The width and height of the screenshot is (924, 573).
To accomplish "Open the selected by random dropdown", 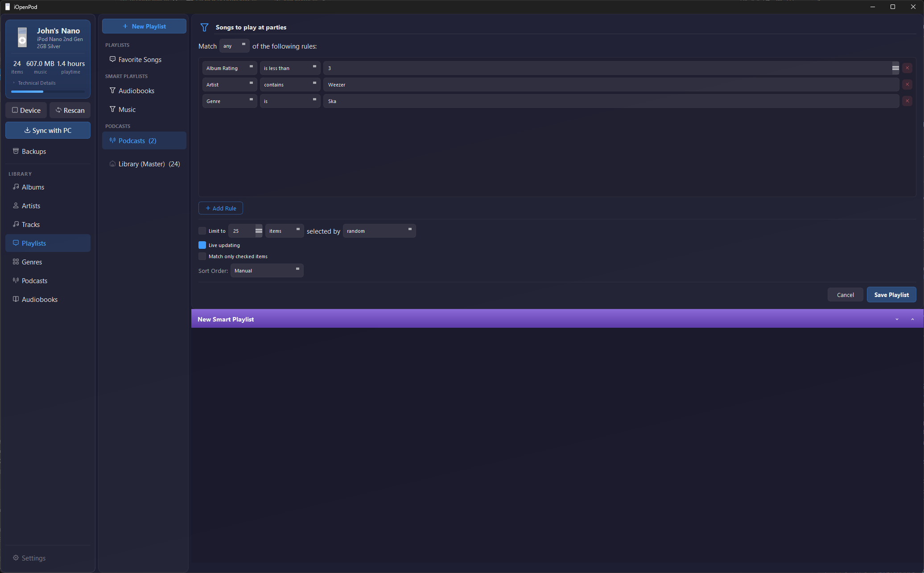I will click(x=379, y=231).
